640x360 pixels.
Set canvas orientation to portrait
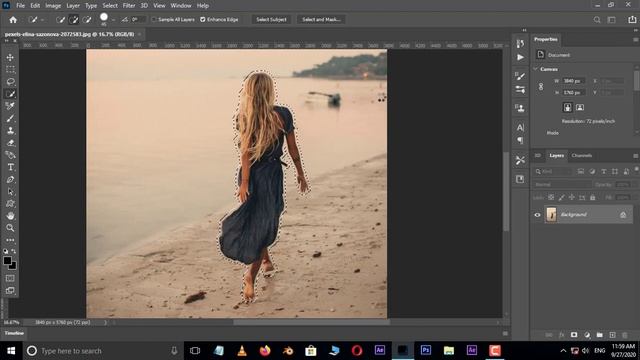click(x=567, y=107)
